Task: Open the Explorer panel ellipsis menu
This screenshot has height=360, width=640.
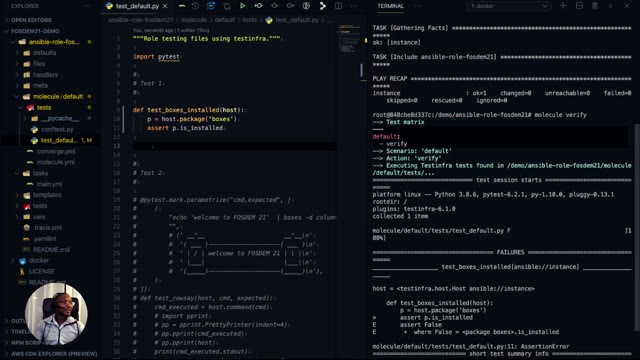Action: pyautogui.click(x=87, y=6)
